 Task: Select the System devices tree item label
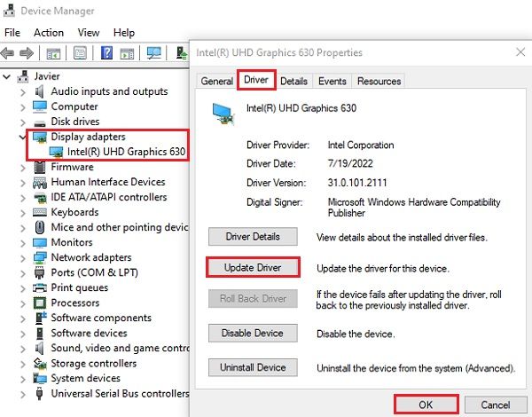[x=85, y=378]
